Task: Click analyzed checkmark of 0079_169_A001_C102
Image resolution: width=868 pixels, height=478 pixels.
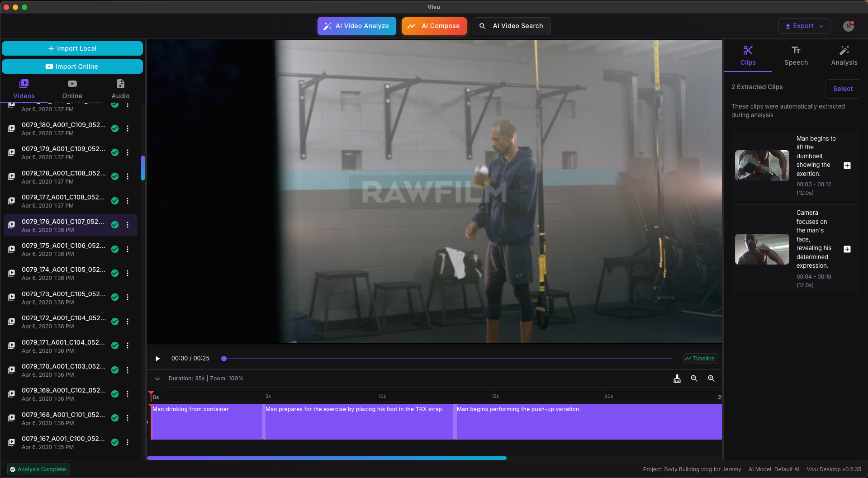Action: pyautogui.click(x=115, y=394)
